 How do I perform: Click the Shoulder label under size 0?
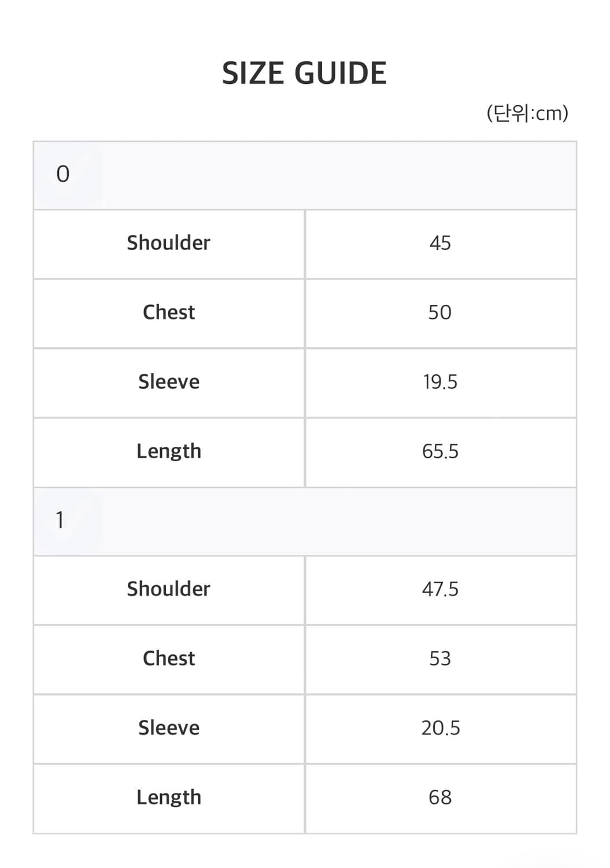[168, 243]
